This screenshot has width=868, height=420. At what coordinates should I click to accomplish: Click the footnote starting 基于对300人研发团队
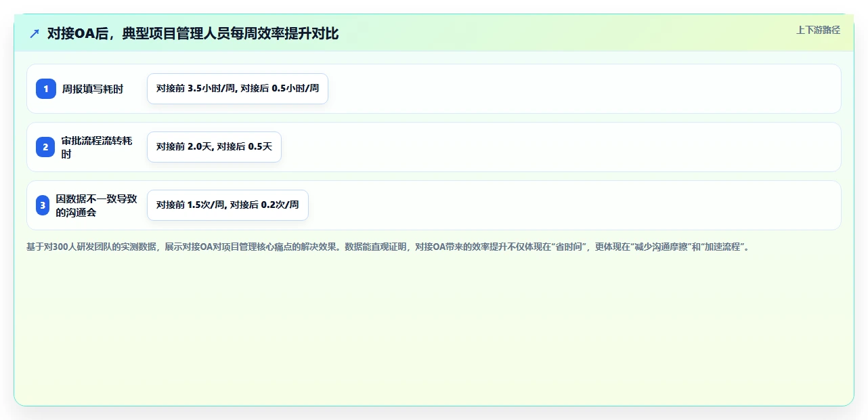click(388, 247)
